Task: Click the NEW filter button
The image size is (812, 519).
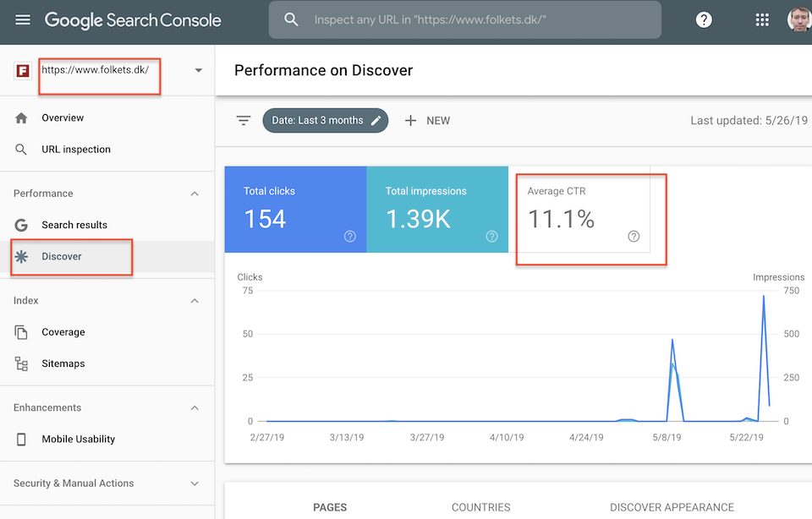Action: click(x=427, y=121)
